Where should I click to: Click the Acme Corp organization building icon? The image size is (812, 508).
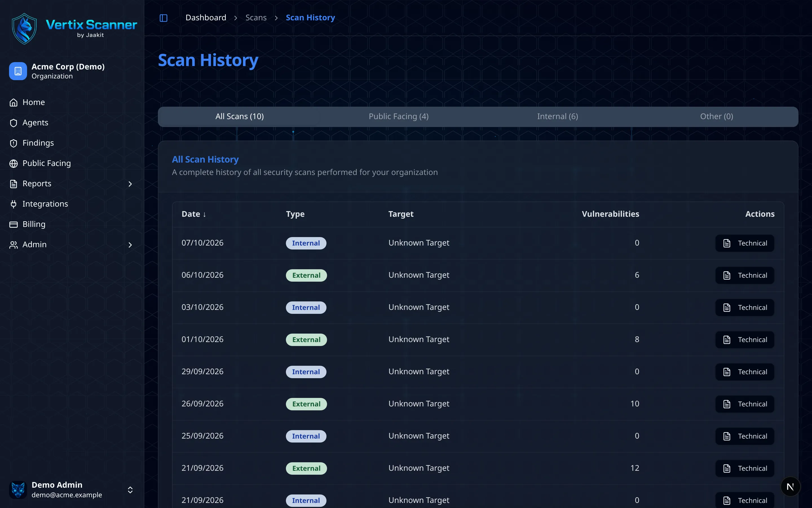coord(18,71)
